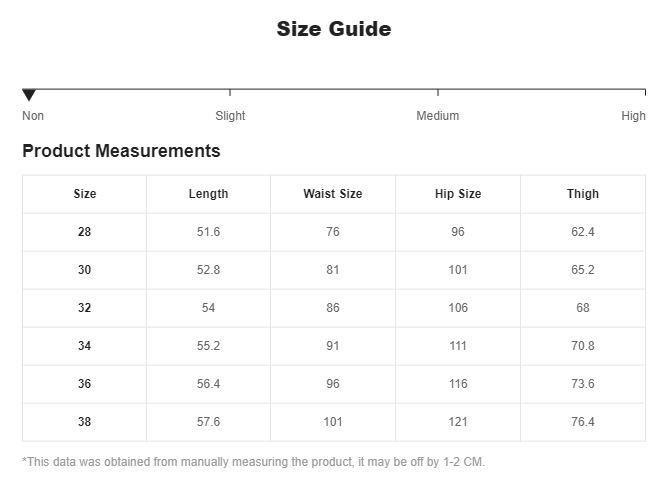Select the size 28 row label
Screen dimensions: 670x482
85,232
